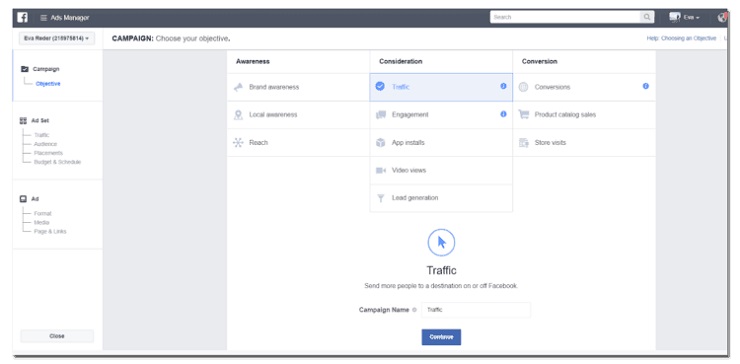Click the Close button in sidebar
The width and height of the screenshot is (740, 364).
tap(57, 336)
